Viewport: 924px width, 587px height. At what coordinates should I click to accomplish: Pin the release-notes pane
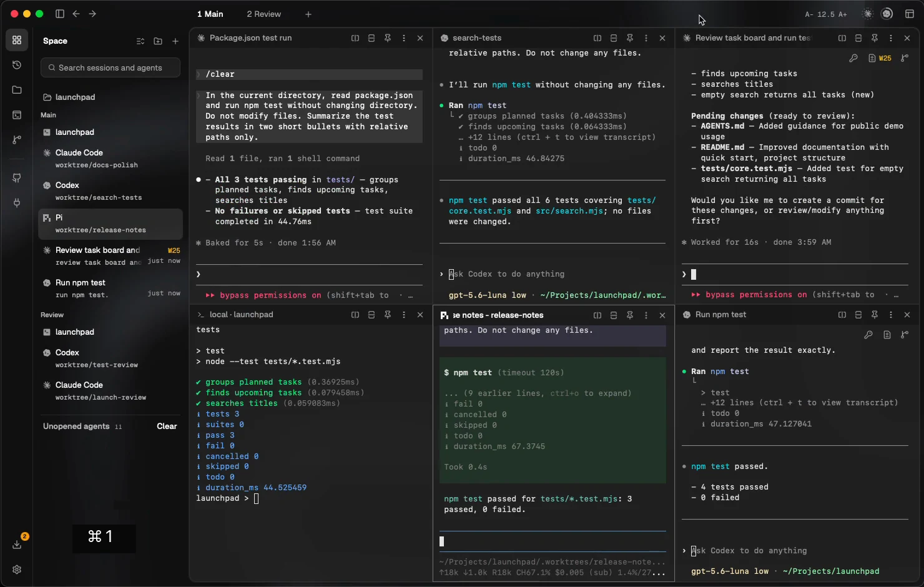pos(630,315)
